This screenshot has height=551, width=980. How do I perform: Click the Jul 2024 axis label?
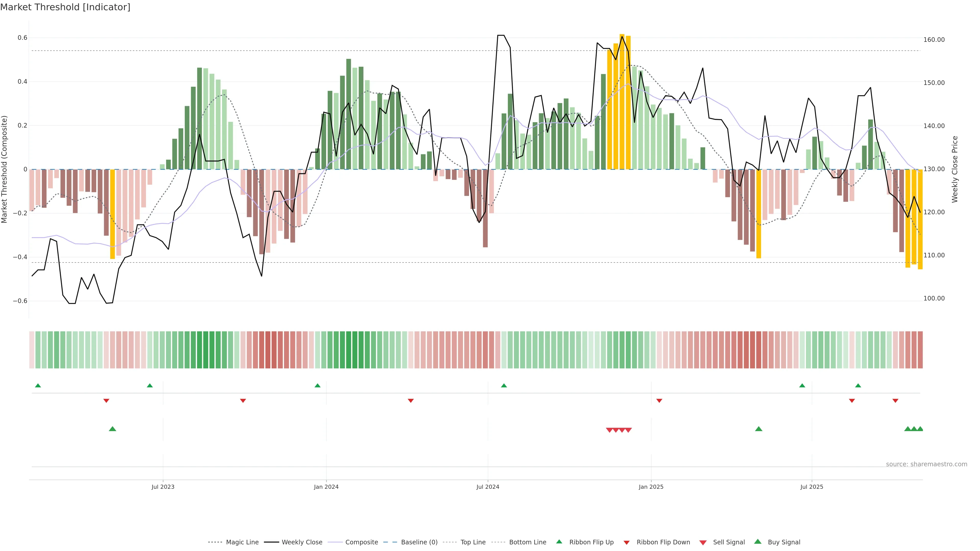pyautogui.click(x=488, y=487)
